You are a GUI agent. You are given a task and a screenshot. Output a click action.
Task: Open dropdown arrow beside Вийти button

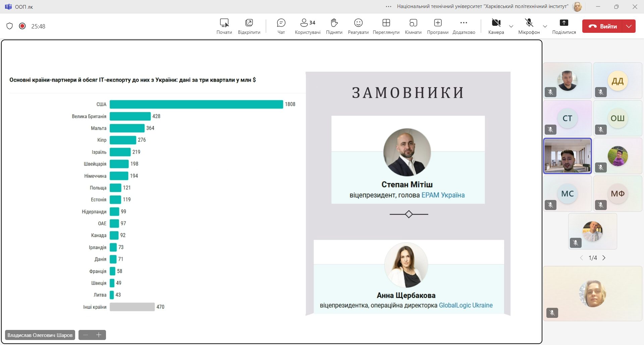tap(629, 26)
